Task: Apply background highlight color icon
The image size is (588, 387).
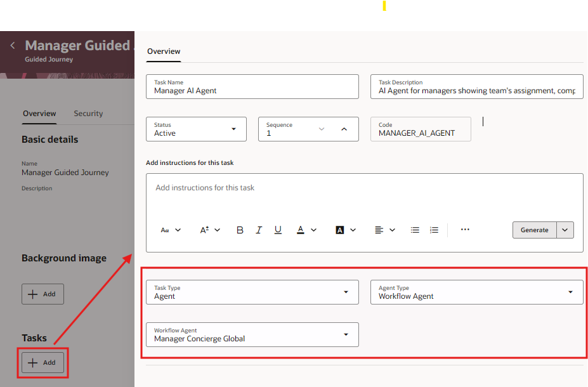Action: 340,230
